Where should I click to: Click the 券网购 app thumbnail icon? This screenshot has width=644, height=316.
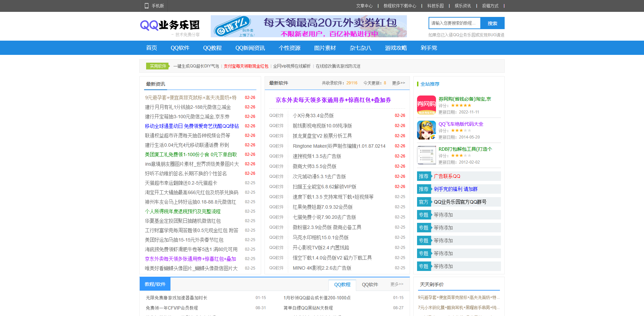[426, 105]
